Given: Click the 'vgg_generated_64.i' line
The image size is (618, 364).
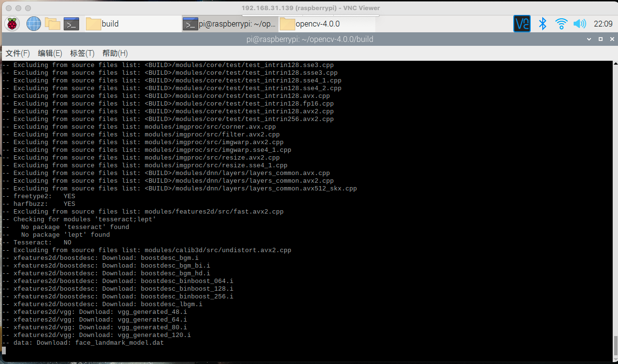Looking at the screenshot, I should click(x=95, y=320).
